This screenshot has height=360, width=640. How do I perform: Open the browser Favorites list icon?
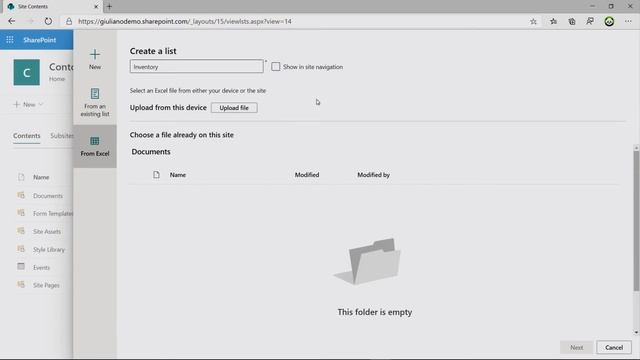(x=553, y=21)
